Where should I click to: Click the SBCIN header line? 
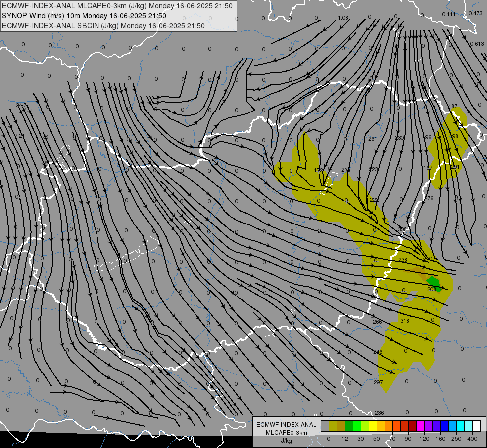tap(103, 26)
